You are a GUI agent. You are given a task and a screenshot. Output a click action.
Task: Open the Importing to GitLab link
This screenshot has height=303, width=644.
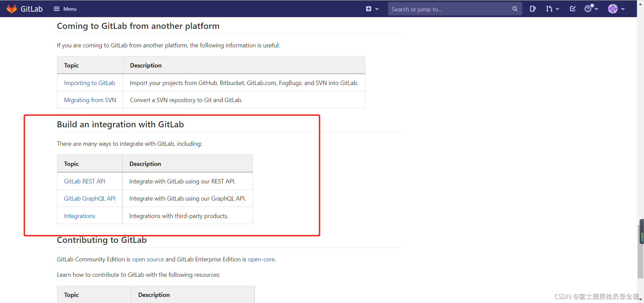coord(90,83)
